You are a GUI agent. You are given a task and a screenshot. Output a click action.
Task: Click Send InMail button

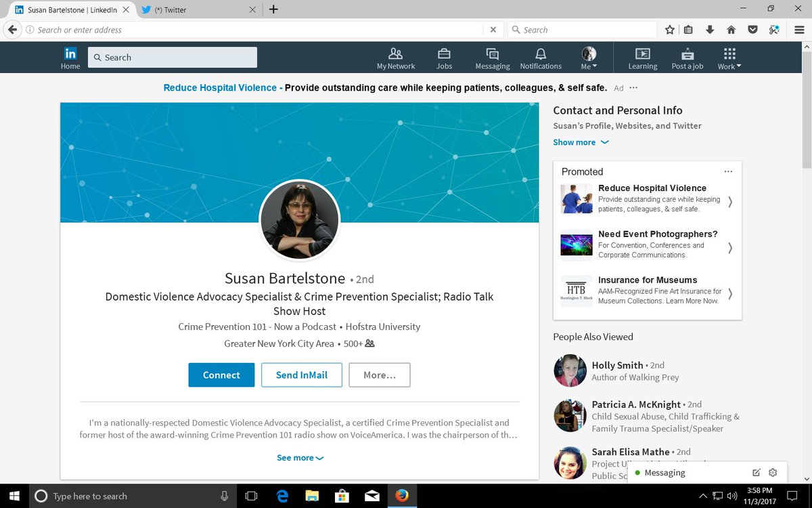(302, 375)
